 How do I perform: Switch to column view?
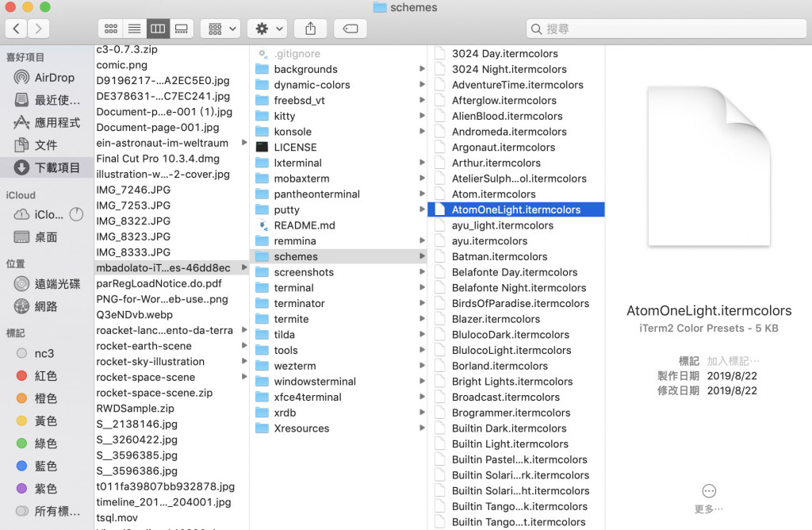click(158, 29)
